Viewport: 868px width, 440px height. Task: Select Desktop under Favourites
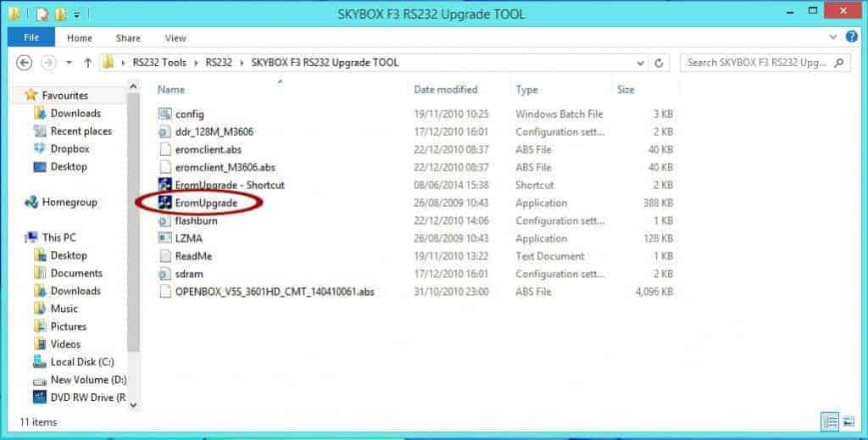[x=69, y=167]
